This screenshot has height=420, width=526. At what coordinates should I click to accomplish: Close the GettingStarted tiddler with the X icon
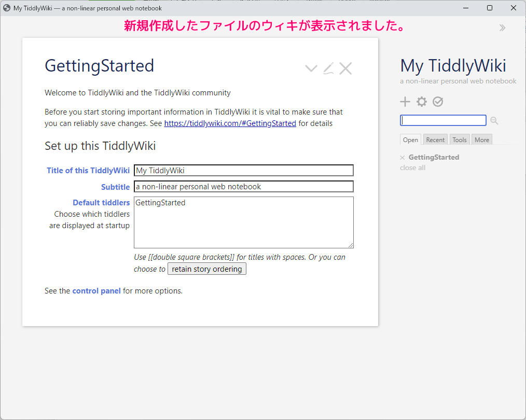pyautogui.click(x=345, y=68)
